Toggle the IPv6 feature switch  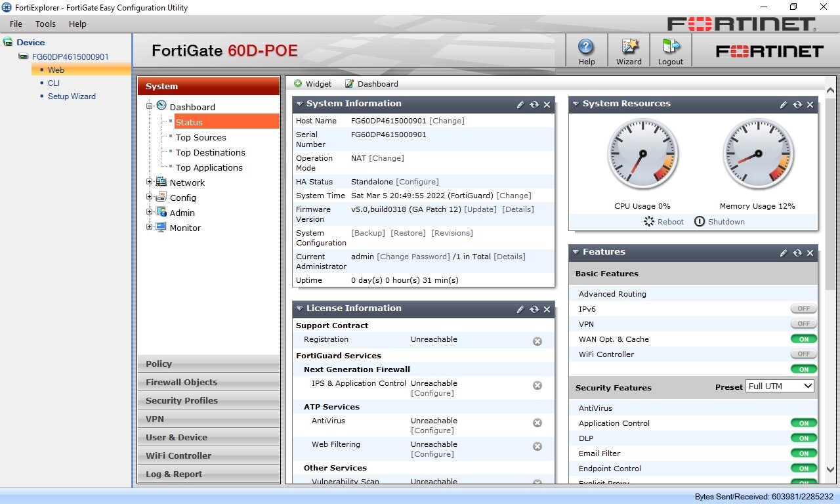click(x=804, y=308)
